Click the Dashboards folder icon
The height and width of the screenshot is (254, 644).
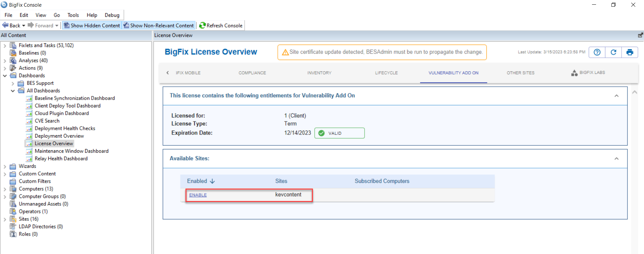[13, 75]
